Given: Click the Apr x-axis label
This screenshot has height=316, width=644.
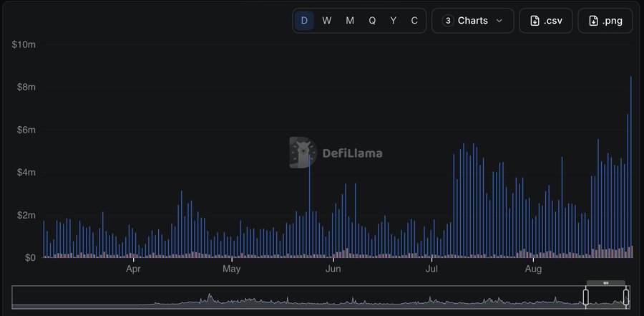Looking at the screenshot, I should 134,269.
